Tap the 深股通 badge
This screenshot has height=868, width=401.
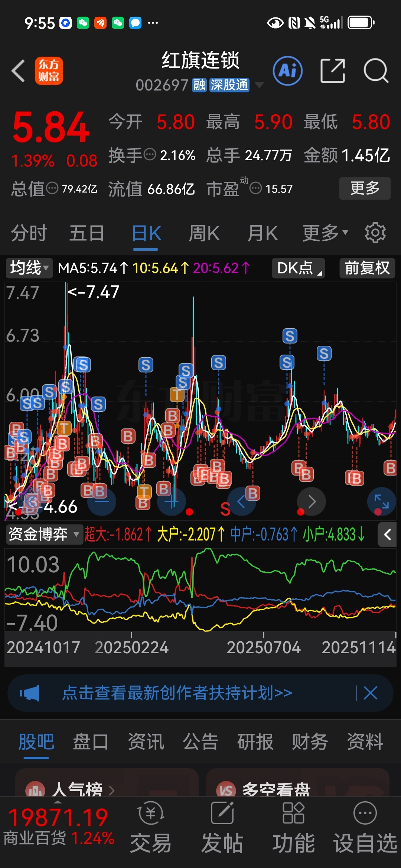click(229, 85)
